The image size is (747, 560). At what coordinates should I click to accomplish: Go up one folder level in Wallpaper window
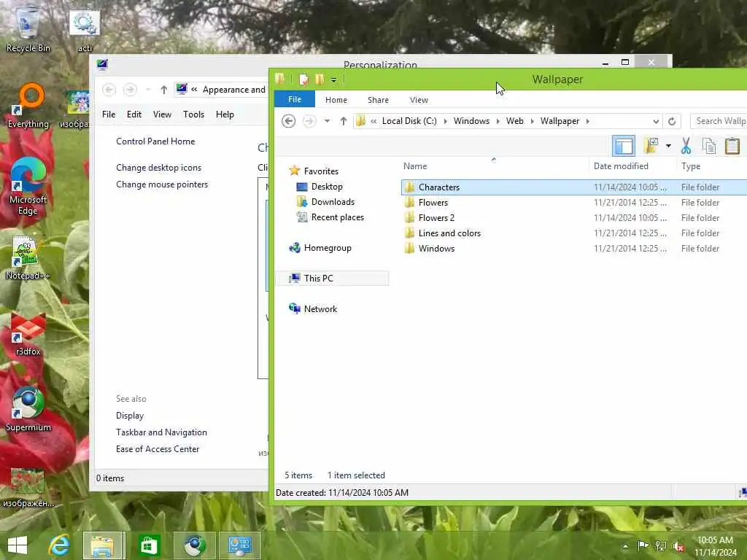point(344,121)
